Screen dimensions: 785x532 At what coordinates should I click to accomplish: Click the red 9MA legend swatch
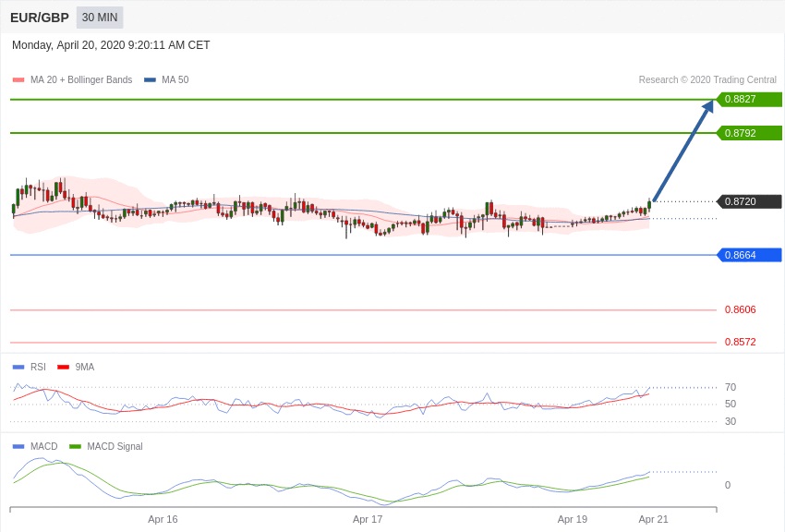coord(64,367)
